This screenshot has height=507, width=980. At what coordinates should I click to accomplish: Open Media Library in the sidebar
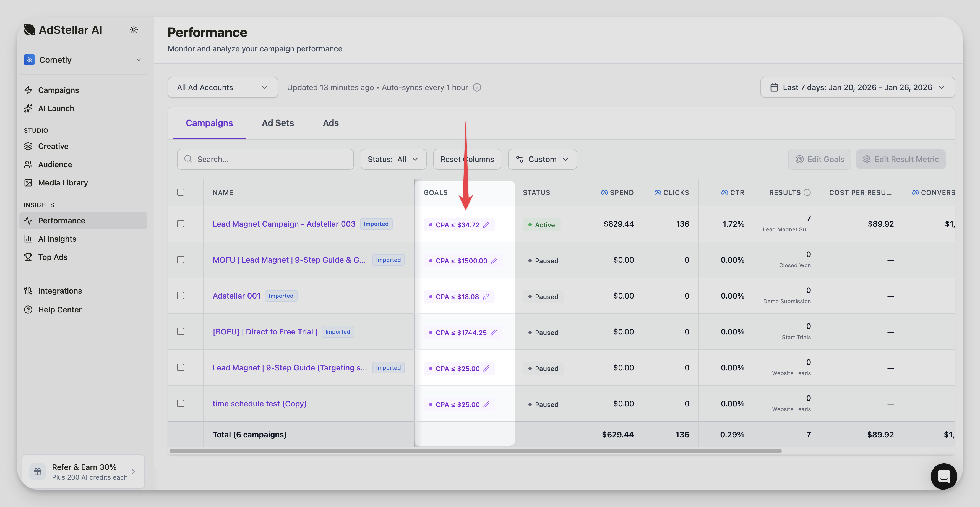[63, 182]
